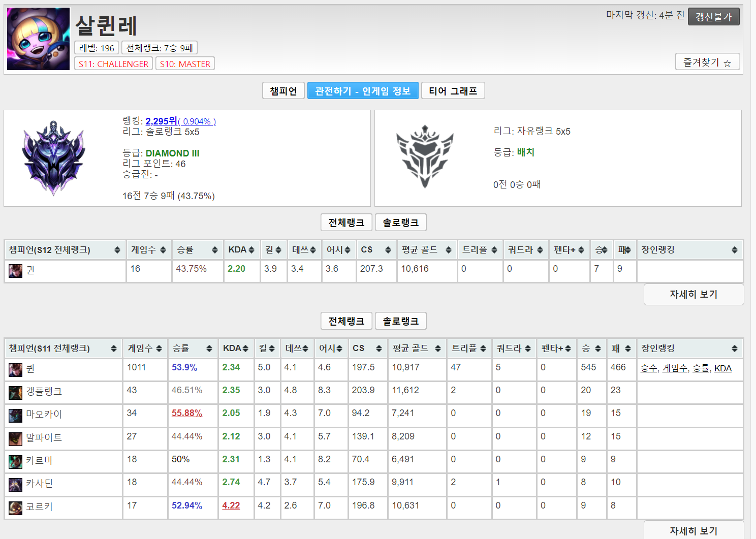Viewport: 756px width, 539px height.
Task: Click the 갱플랭크 champion name
Action: tap(44, 391)
